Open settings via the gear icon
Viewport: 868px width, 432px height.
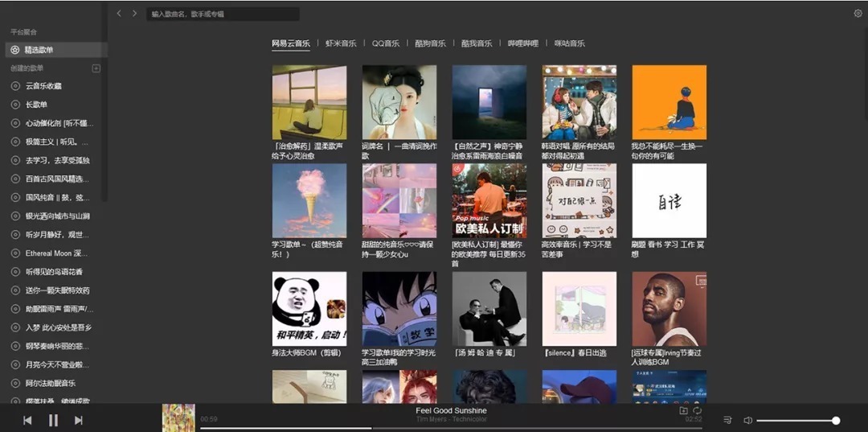click(x=858, y=14)
